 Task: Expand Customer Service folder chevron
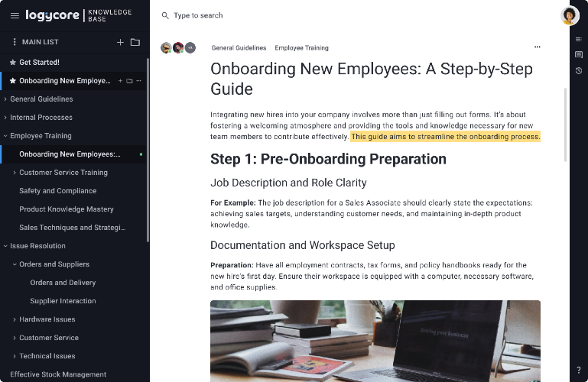[x=15, y=338]
